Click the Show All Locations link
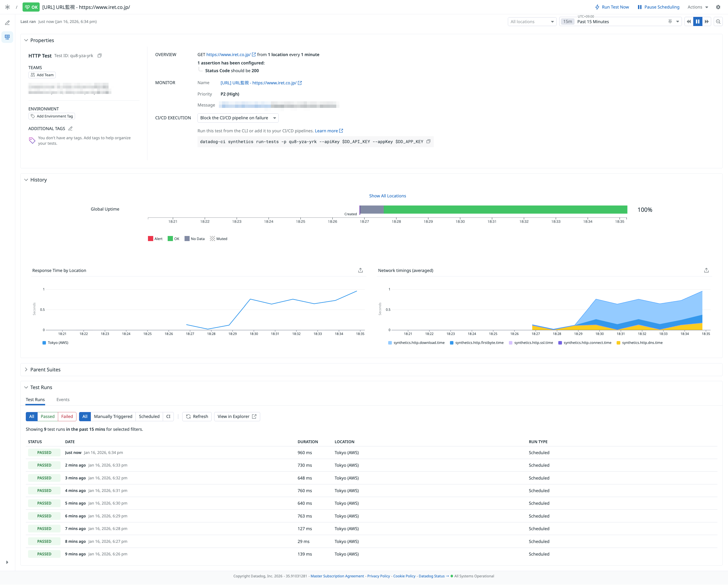The image size is (728, 585). coord(387,196)
